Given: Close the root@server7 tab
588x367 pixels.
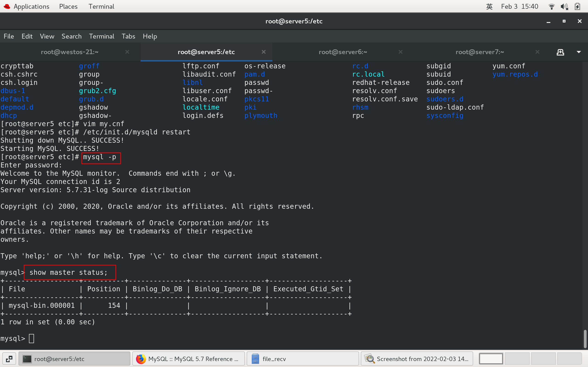Looking at the screenshot, I should pos(537,52).
